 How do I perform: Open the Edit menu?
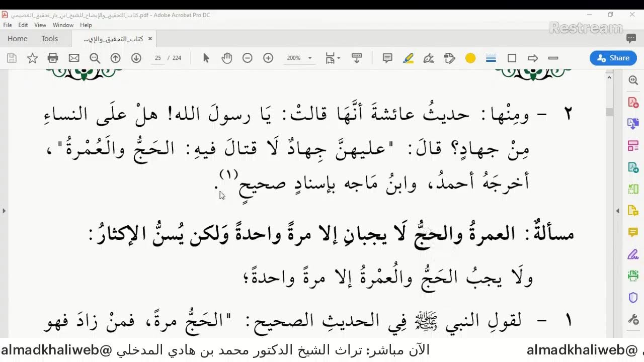point(23,25)
